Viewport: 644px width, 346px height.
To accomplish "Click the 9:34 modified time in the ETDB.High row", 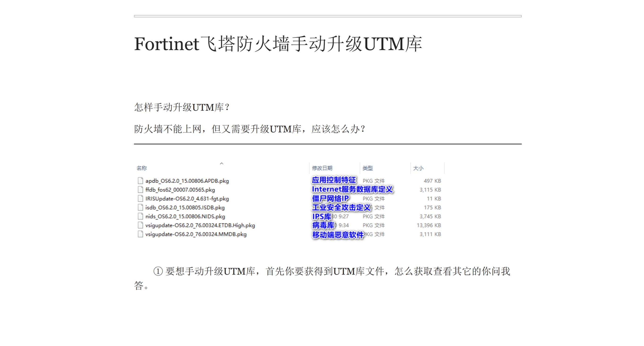I will point(343,225).
